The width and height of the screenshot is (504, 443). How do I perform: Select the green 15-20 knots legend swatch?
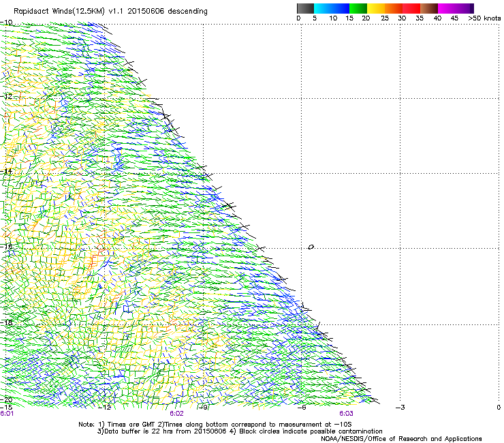tap(358, 8)
